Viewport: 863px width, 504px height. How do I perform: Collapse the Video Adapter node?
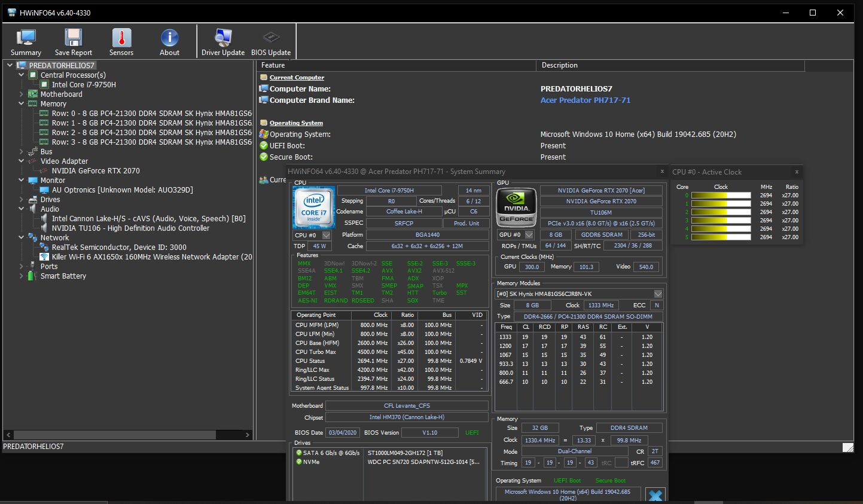click(22, 161)
